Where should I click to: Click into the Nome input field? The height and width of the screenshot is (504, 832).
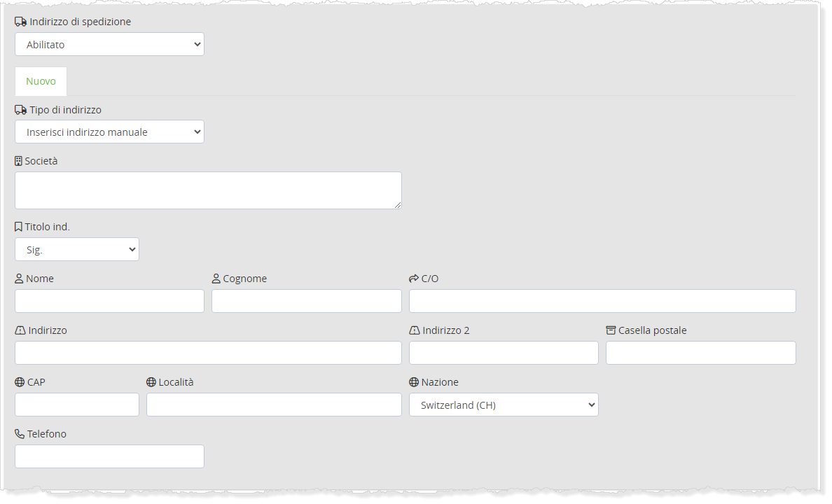coord(109,301)
